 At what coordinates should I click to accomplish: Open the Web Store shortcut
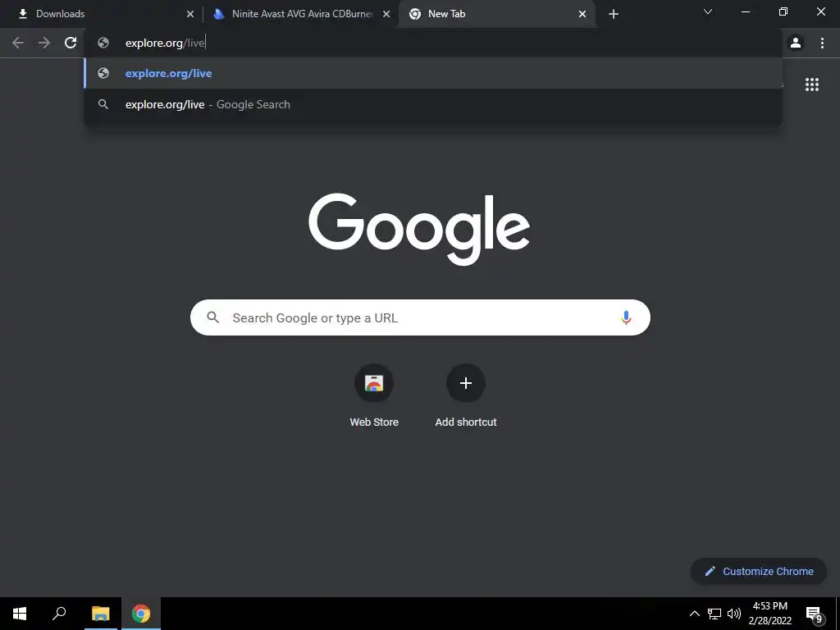coord(374,396)
